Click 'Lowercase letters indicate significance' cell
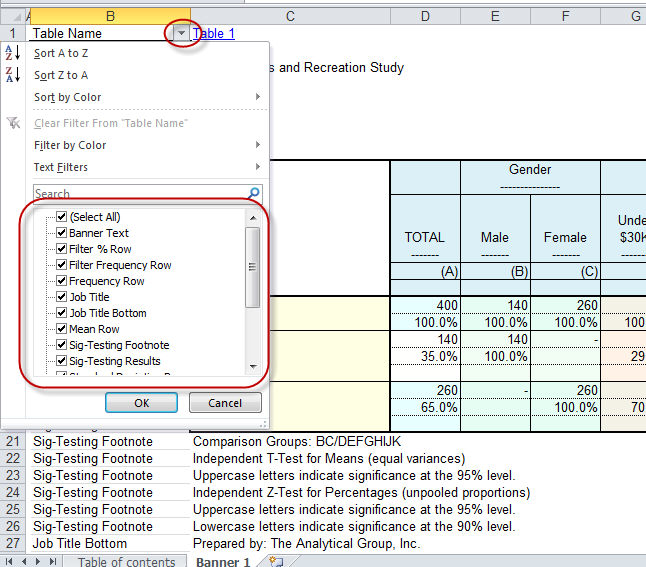This screenshot has height=567, width=646. [354, 526]
